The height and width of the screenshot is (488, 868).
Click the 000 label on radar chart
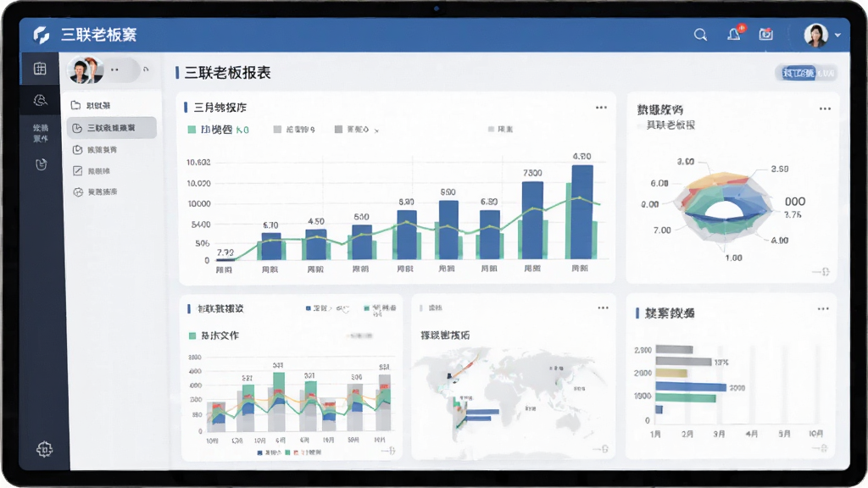coord(795,202)
